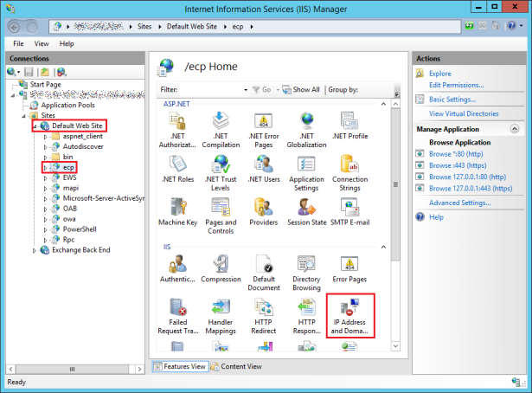Expand the EWS tree node
This screenshot has height=393, width=532.
point(45,177)
